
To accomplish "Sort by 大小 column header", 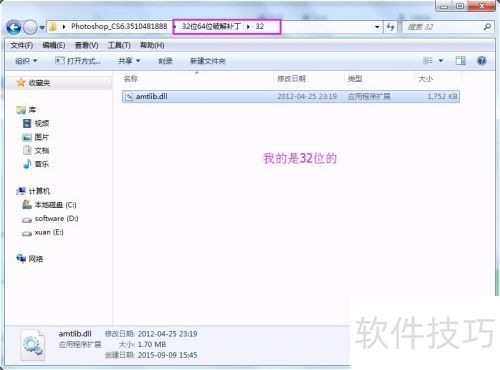I will tap(426, 79).
